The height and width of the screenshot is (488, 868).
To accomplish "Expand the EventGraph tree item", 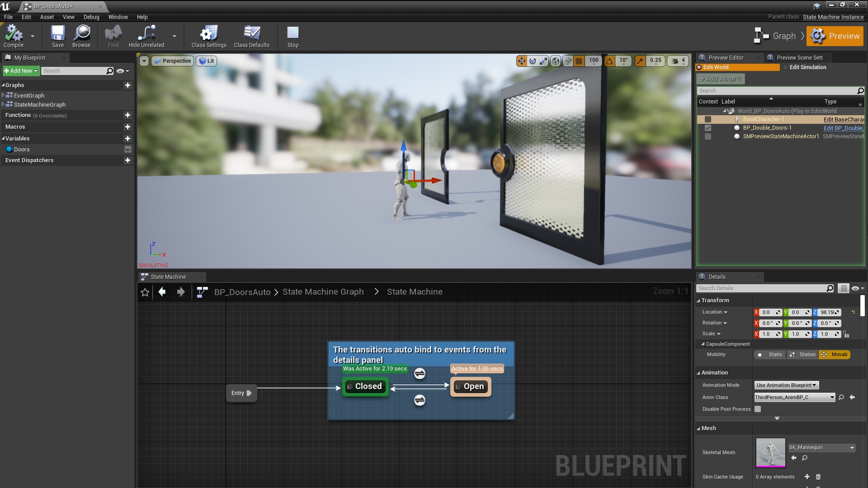I will point(3,95).
